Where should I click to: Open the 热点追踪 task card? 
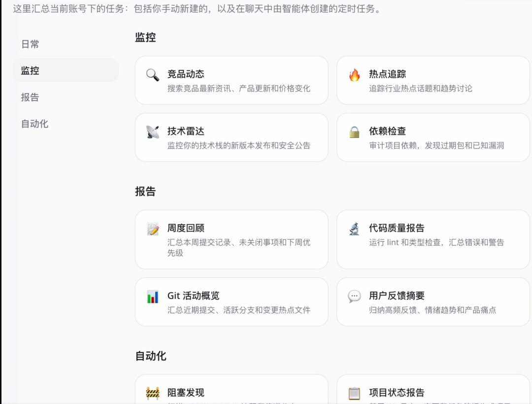(x=433, y=80)
